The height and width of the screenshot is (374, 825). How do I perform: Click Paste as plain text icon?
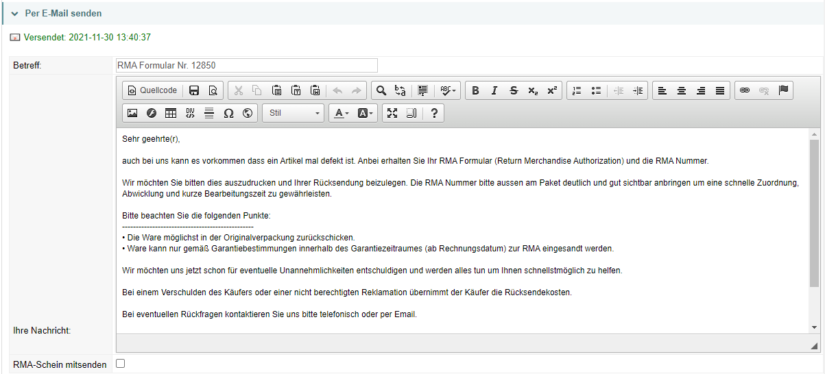(296, 90)
